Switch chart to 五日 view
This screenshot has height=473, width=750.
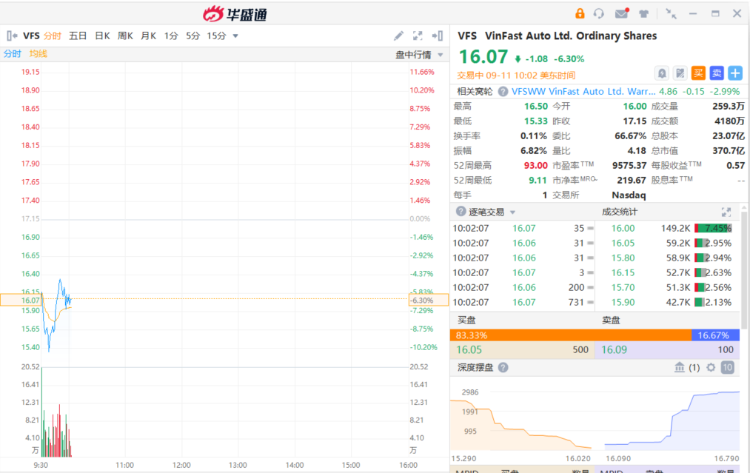[77, 36]
